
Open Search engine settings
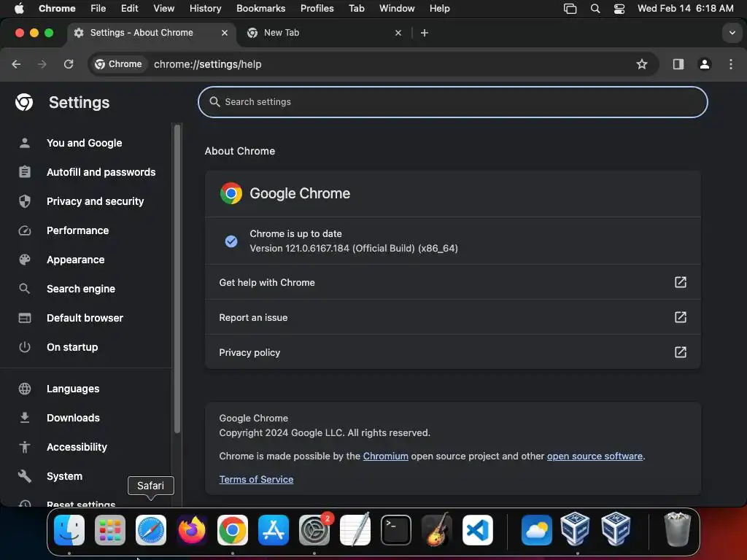coord(81,289)
